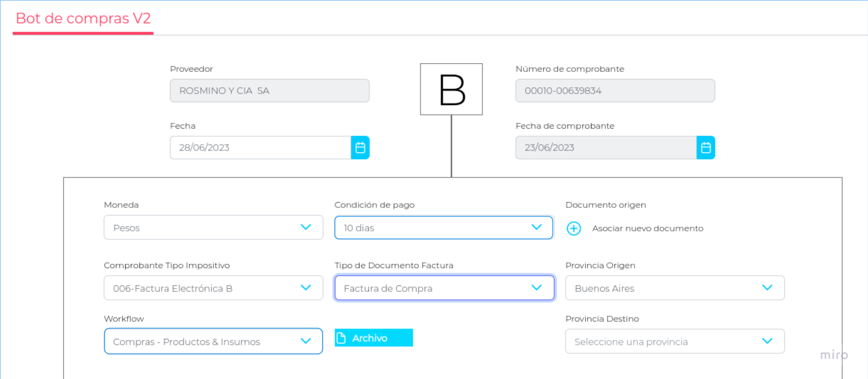Viewport: 868px width, 379px height.
Task: Click the Proveedor field
Action: pyautogui.click(x=270, y=91)
